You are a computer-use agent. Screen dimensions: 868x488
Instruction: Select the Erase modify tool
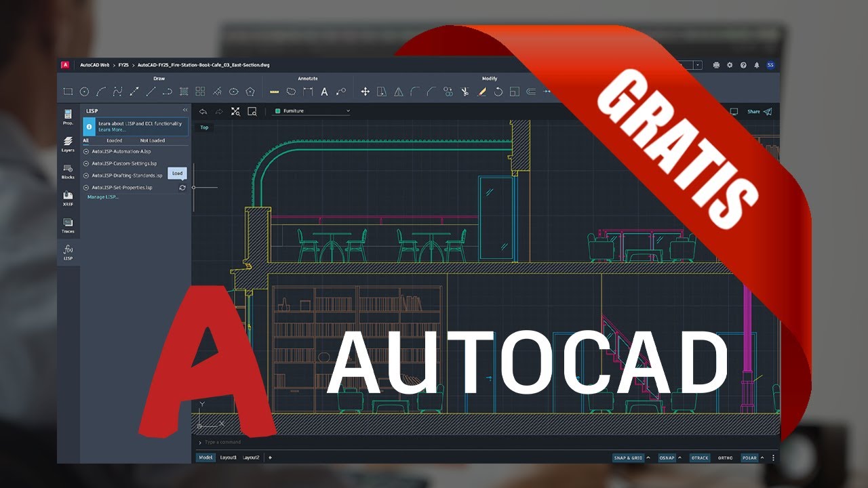(481, 91)
